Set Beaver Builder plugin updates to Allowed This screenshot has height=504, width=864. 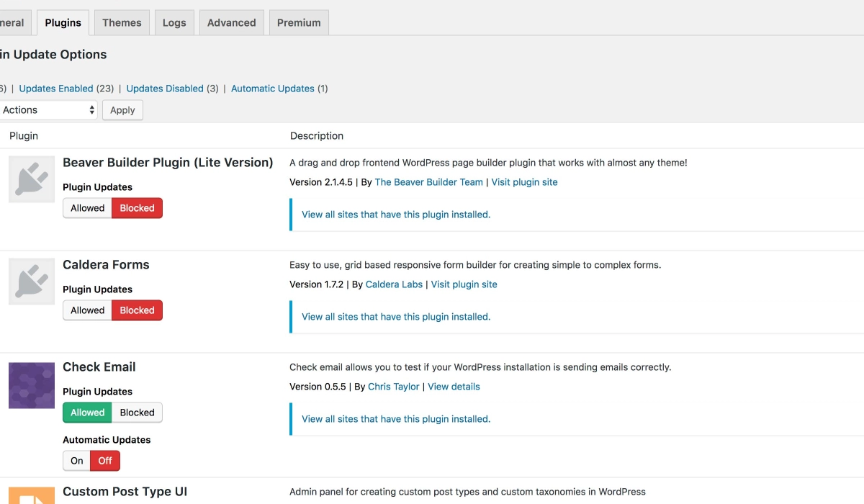pos(88,208)
